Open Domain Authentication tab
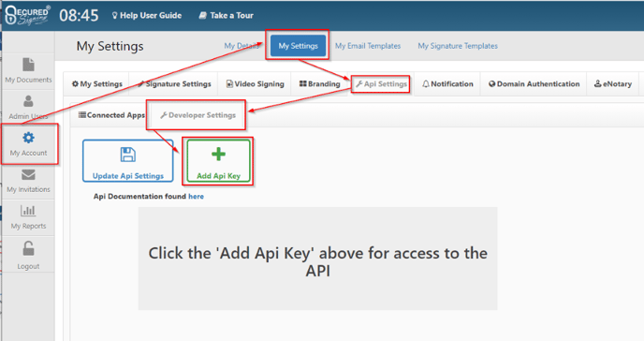644x341 pixels. [534, 83]
